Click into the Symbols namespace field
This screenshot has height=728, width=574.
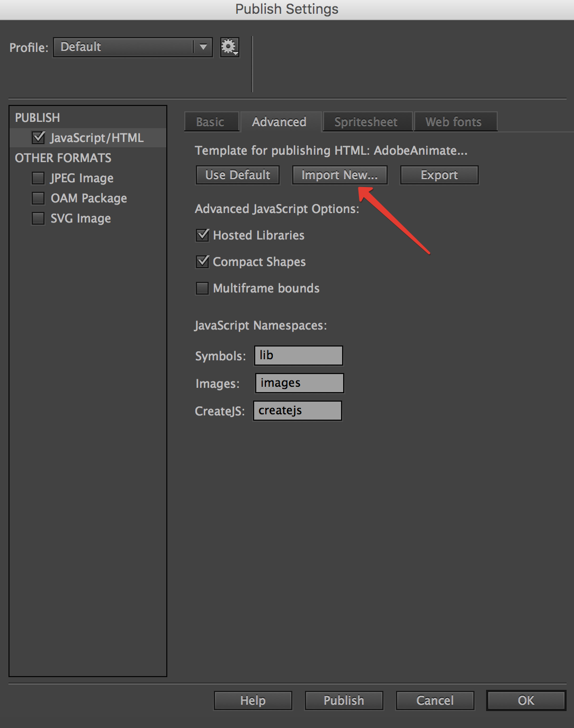coord(299,356)
